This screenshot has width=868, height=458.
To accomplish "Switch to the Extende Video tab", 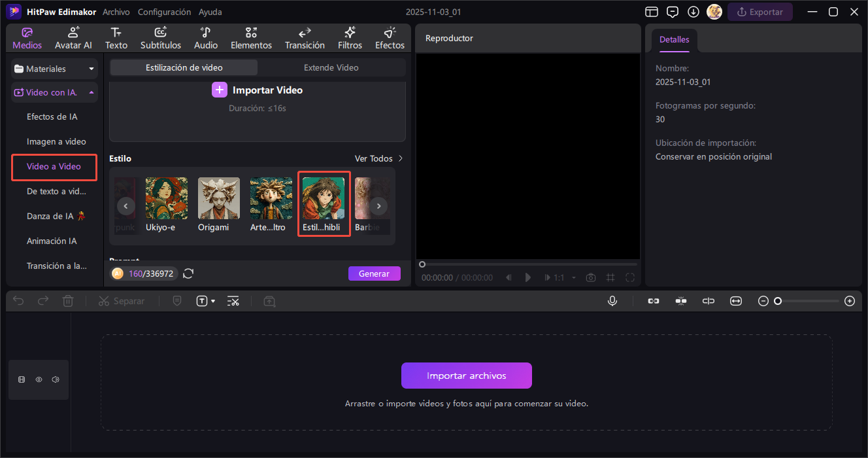I will pyautogui.click(x=331, y=67).
